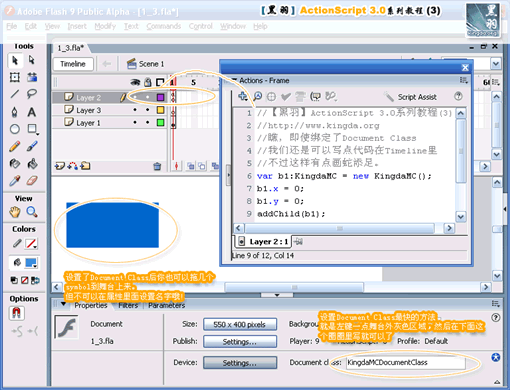Pin the Layer 2 : 1 script
510x390 pixels.
pos(298,242)
